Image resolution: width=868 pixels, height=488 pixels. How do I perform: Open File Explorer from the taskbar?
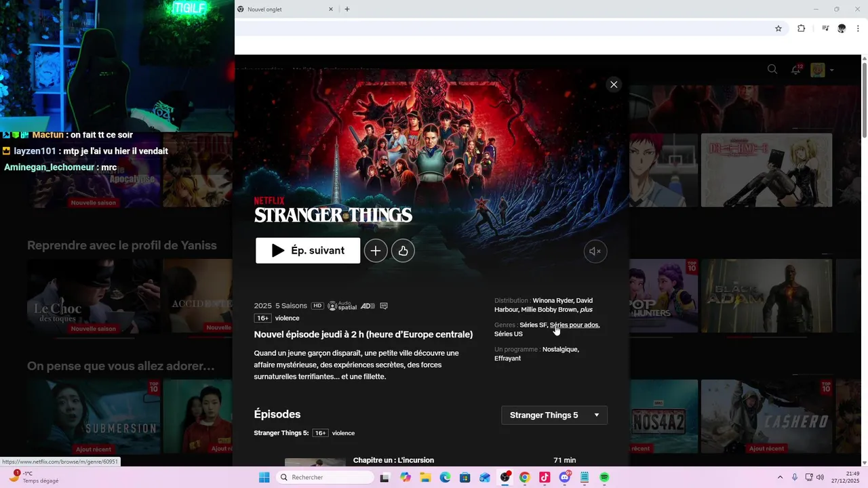coord(425,478)
